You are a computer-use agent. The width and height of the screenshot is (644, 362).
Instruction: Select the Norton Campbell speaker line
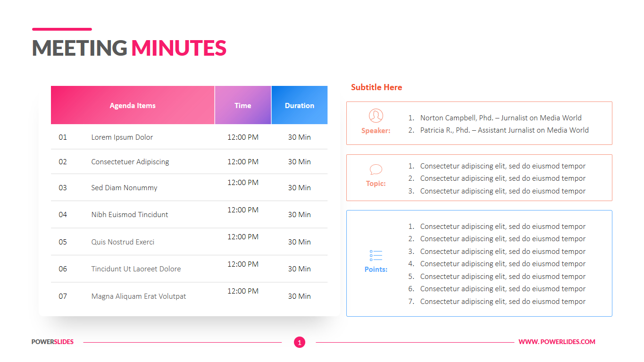[495, 118]
